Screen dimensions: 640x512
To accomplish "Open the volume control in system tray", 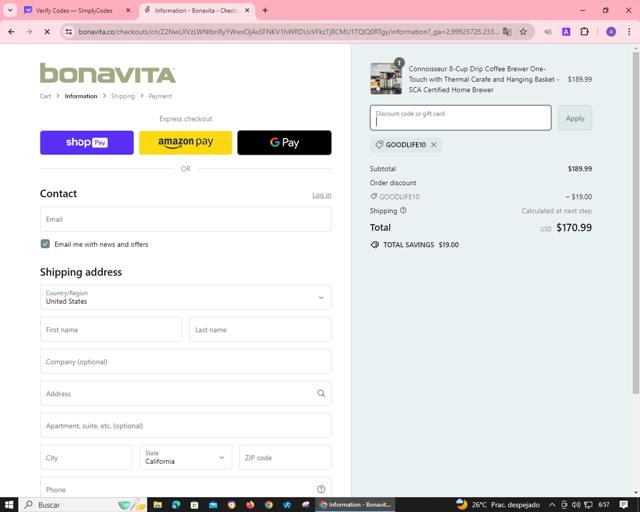I will coord(576,505).
